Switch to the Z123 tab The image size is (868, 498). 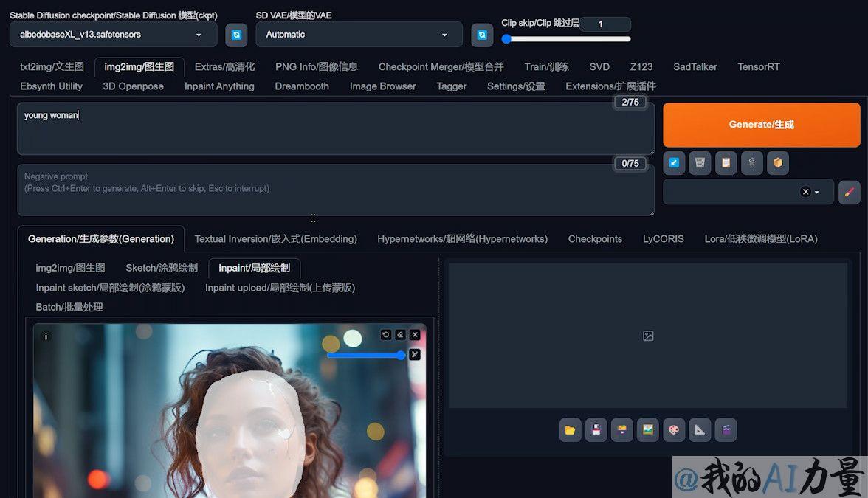coord(641,67)
